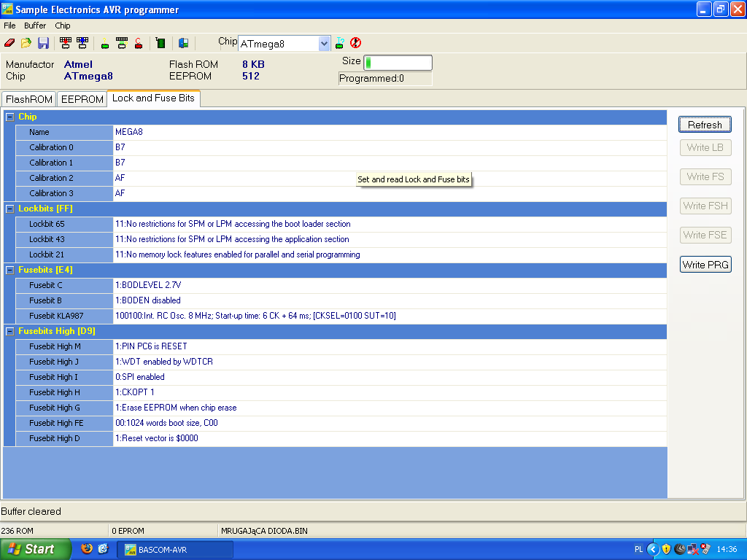Select Fusebit High FE boot size value

click(x=390, y=423)
